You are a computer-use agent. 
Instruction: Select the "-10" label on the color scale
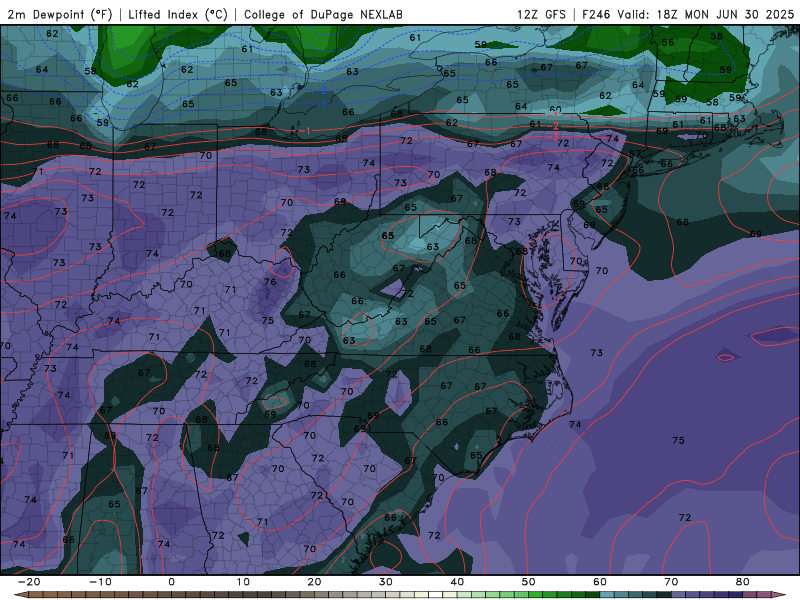[100, 582]
